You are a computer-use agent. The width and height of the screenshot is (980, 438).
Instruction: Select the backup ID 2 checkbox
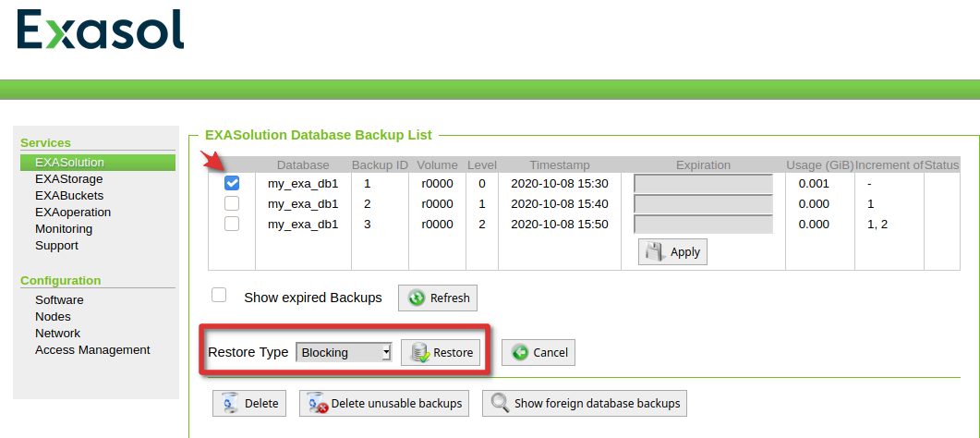point(232,203)
